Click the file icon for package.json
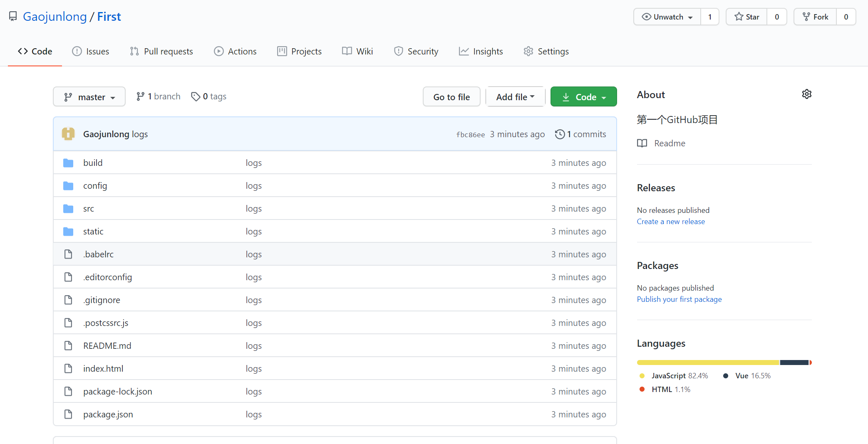The height and width of the screenshot is (444, 868). [68, 414]
